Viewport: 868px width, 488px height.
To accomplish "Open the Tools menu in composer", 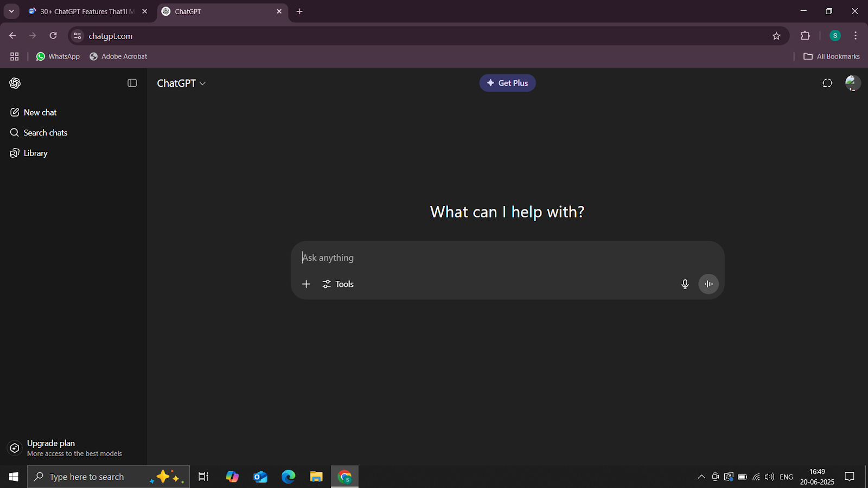I will click(x=338, y=284).
